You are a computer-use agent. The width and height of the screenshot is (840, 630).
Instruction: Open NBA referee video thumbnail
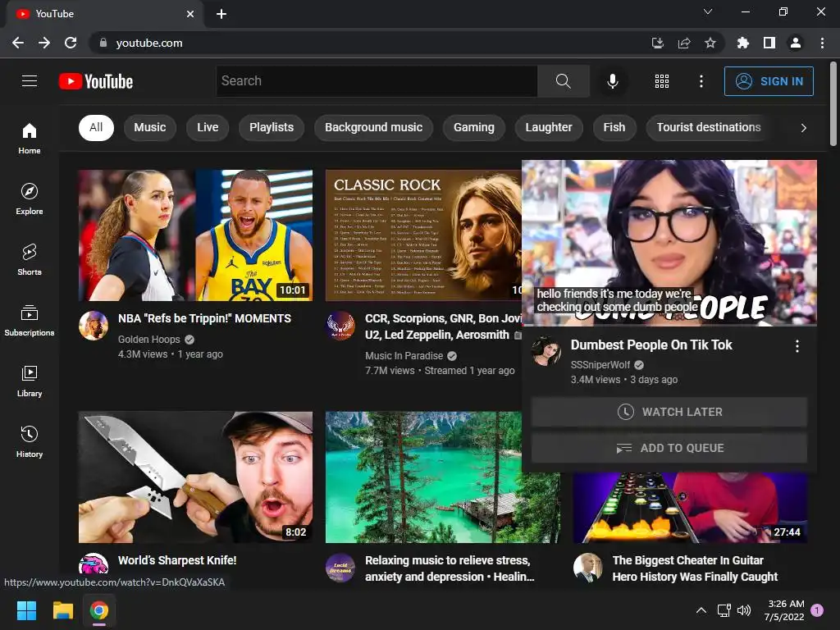[195, 235]
